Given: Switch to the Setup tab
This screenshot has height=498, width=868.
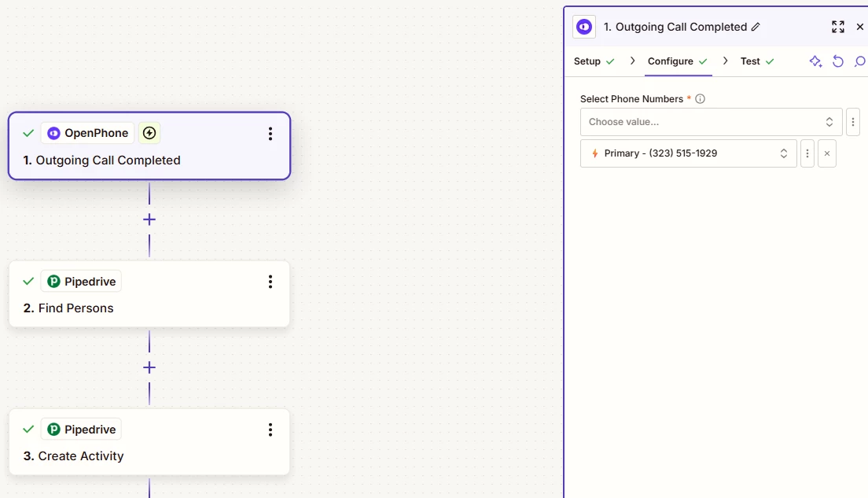Looking at the screenshot, I should [x=594, y=61].
